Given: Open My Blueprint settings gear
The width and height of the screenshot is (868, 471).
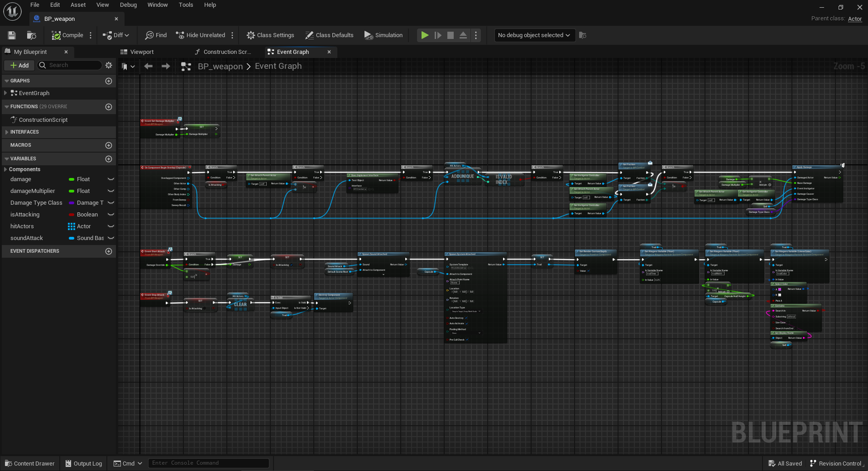Looking at the screenshot, I should click(x=109, y=65).
